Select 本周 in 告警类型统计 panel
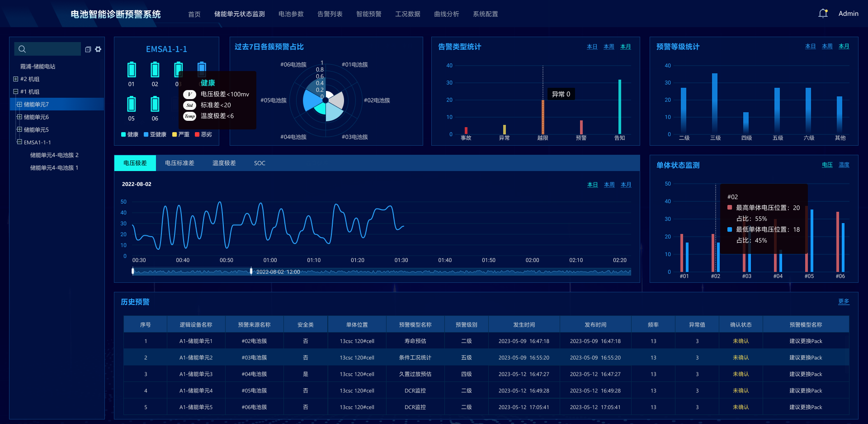This screenshot has height=424, width=868. click(609, 47)
